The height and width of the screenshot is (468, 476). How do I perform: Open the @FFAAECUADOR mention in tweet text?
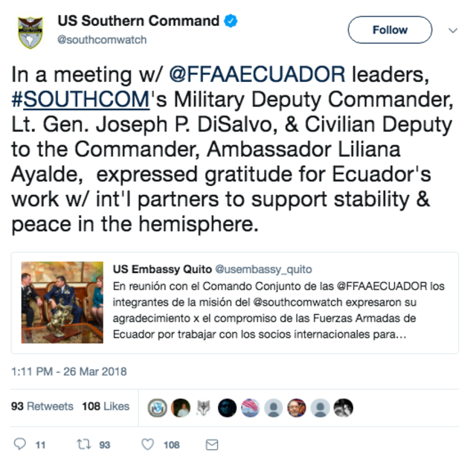coord(257,74)
